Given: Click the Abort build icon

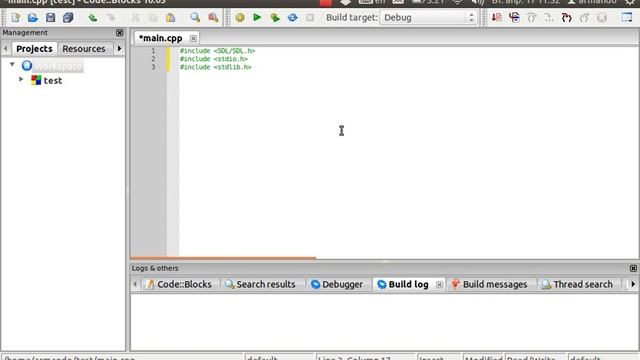Looking at the screenshot, I should click(310, 18).
